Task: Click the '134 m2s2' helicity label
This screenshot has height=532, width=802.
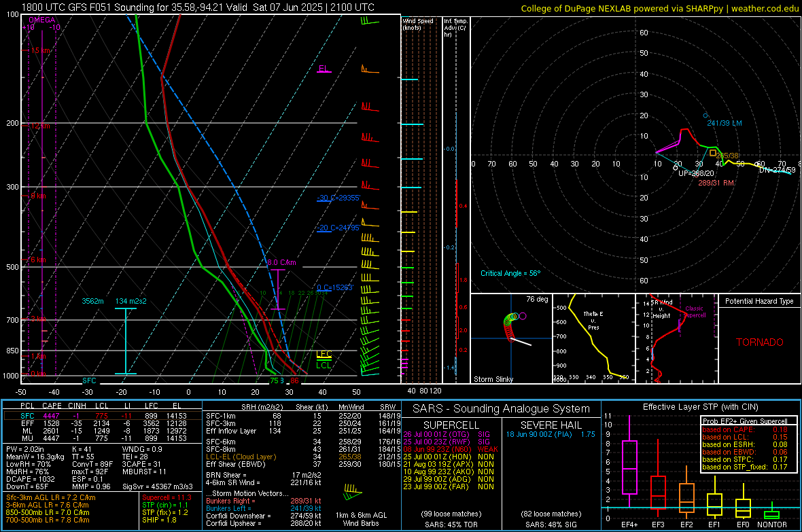Action: click(x=131, y=301)
